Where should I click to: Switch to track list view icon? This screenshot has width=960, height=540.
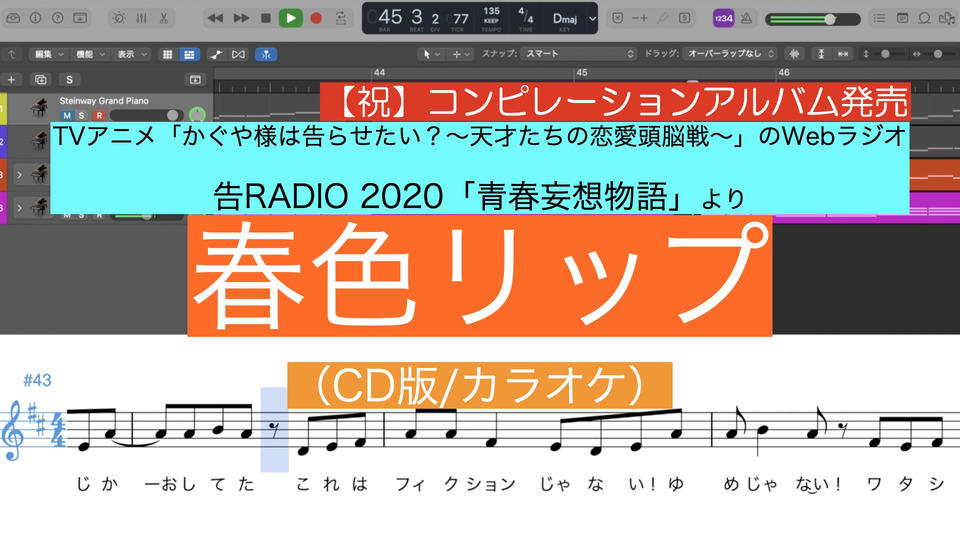pyautogui.click(x=189, y=54)
